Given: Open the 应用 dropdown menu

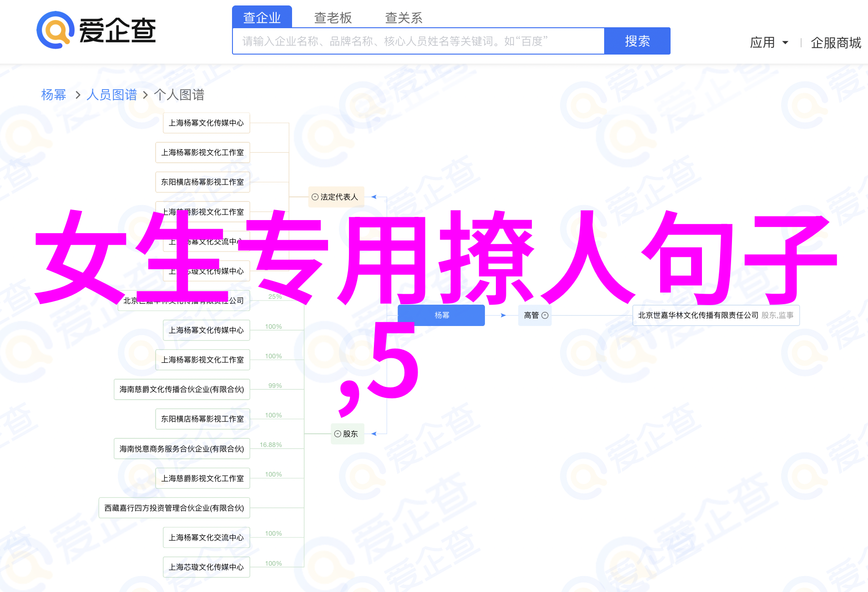Looking at the screenshot, I should [x=769, y=43].
